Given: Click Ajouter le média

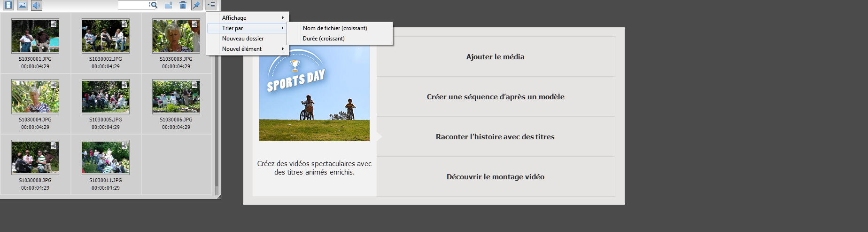Looking at the screenshot, I should pos(496,57).
